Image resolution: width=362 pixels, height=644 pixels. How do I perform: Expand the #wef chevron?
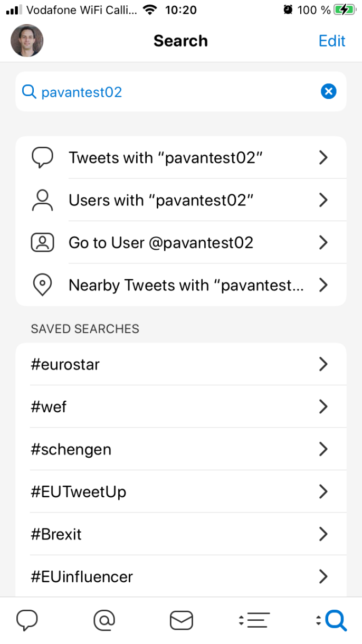(323, 407)
